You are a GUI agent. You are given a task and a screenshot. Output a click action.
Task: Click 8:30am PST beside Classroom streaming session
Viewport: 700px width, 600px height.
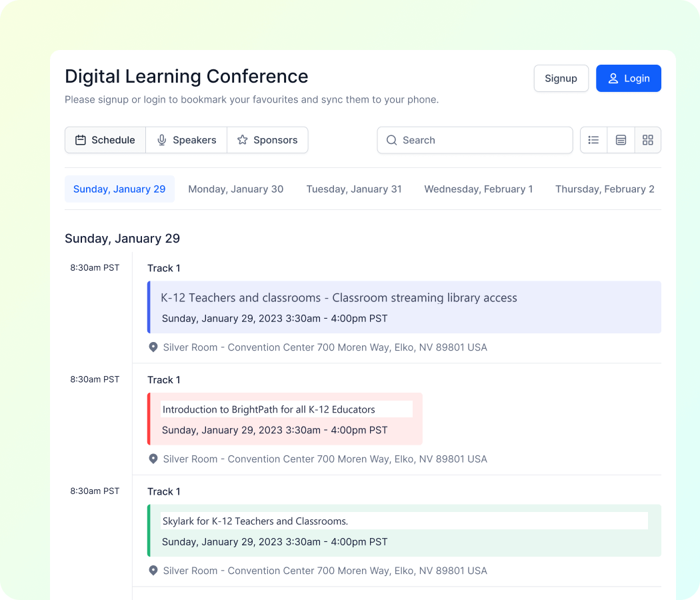(x=95, y=268)
